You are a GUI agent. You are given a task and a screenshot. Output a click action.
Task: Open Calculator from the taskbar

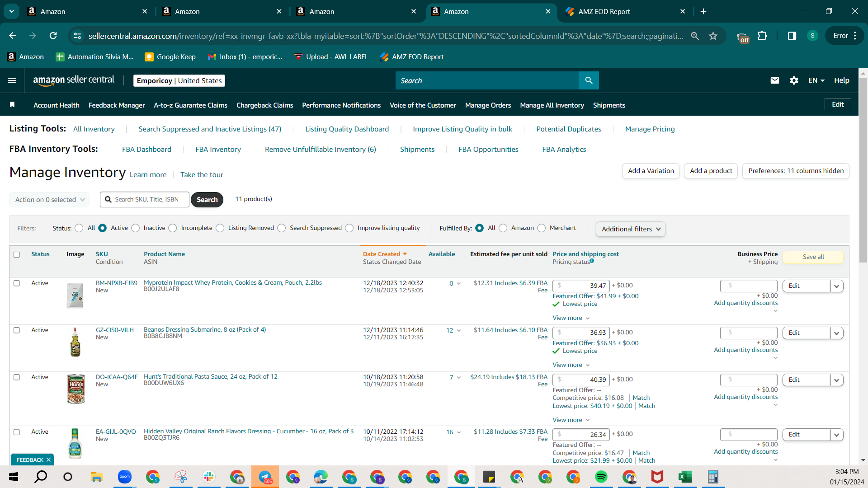[x=713, y=477]
